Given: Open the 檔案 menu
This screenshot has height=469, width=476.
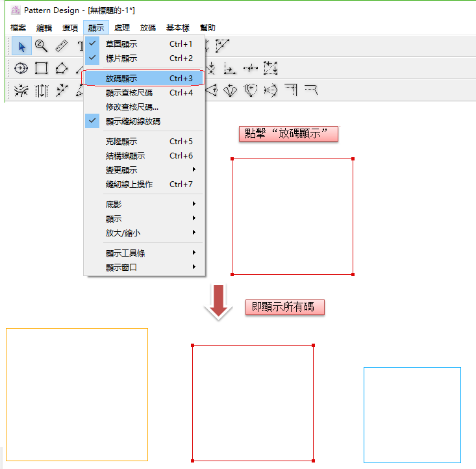Looking at the screenshot, I should tap(19, 28).
